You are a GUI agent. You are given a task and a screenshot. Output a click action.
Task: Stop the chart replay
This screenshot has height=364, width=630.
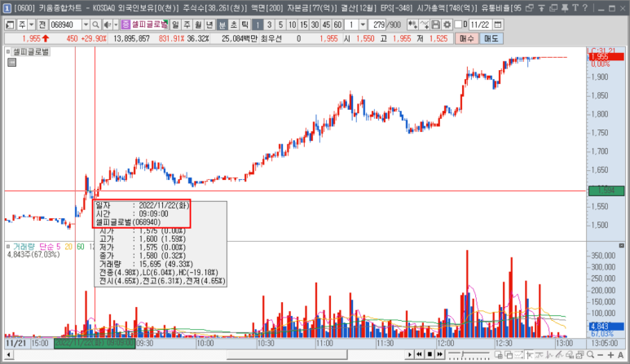click(430, 354)
